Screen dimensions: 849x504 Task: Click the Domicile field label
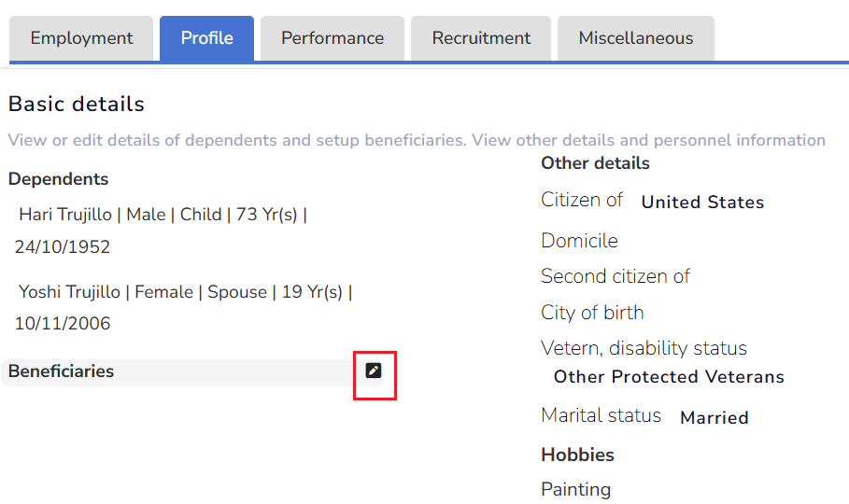click(x=579, y=241)
